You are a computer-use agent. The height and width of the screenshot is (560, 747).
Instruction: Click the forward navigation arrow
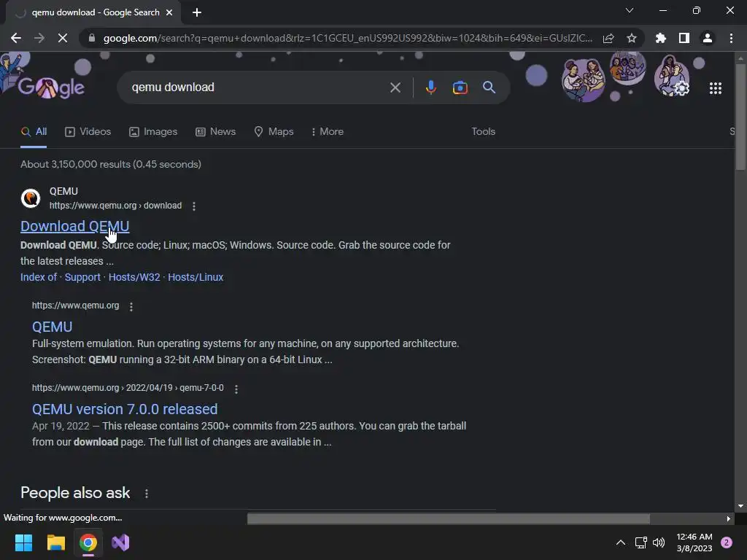click(39, 38)
